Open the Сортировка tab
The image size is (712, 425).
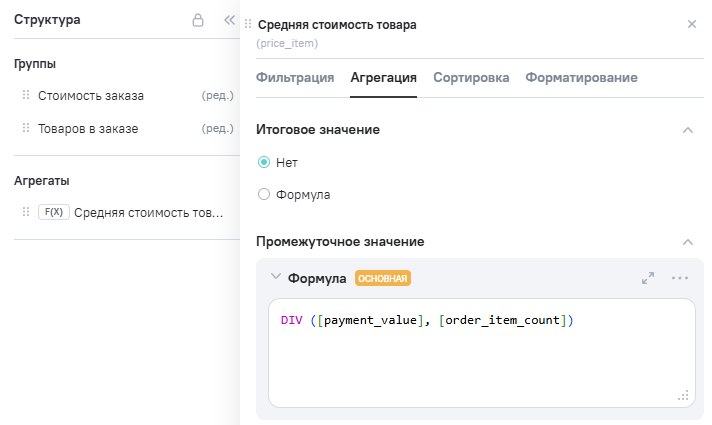pyautogui.click(x=471, y=78)
